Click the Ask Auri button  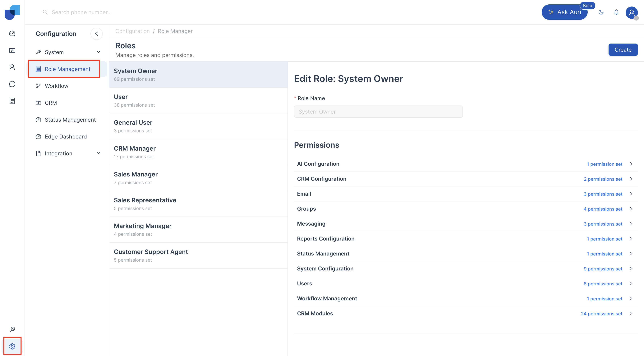click(x=564, y=12)
